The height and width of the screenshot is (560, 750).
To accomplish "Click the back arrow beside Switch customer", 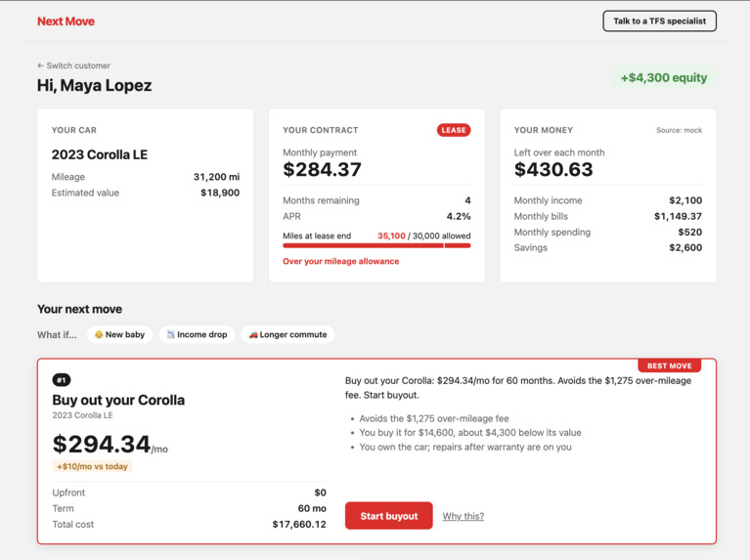I will (41, 65).
